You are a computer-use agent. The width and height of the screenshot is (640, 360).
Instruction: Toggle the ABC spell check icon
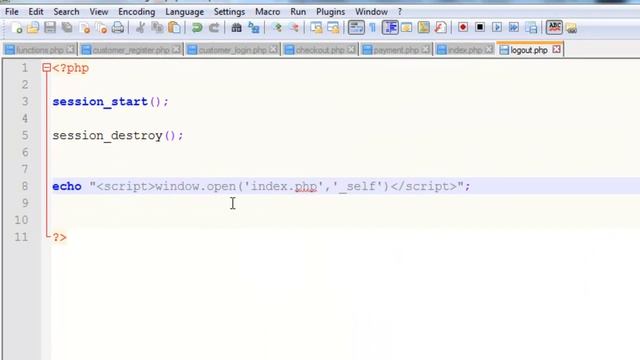[x=554, y=27]
